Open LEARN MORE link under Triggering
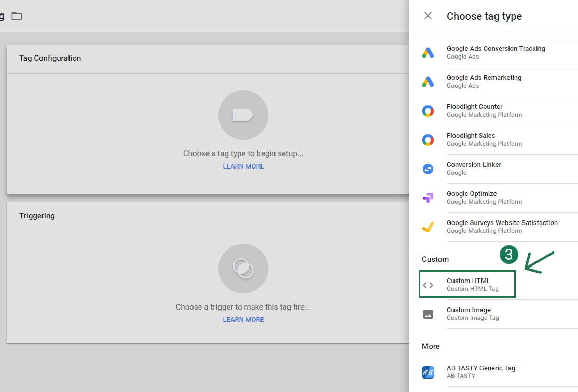The height and width of the screenshot is (392, 578). [x=243, y=320]
